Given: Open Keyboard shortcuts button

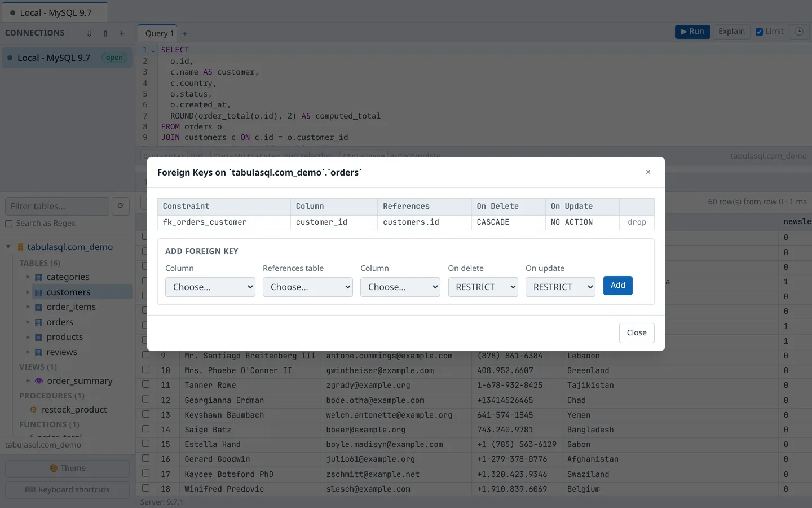Looking at the screenshot, I should [x=67, y=489].
